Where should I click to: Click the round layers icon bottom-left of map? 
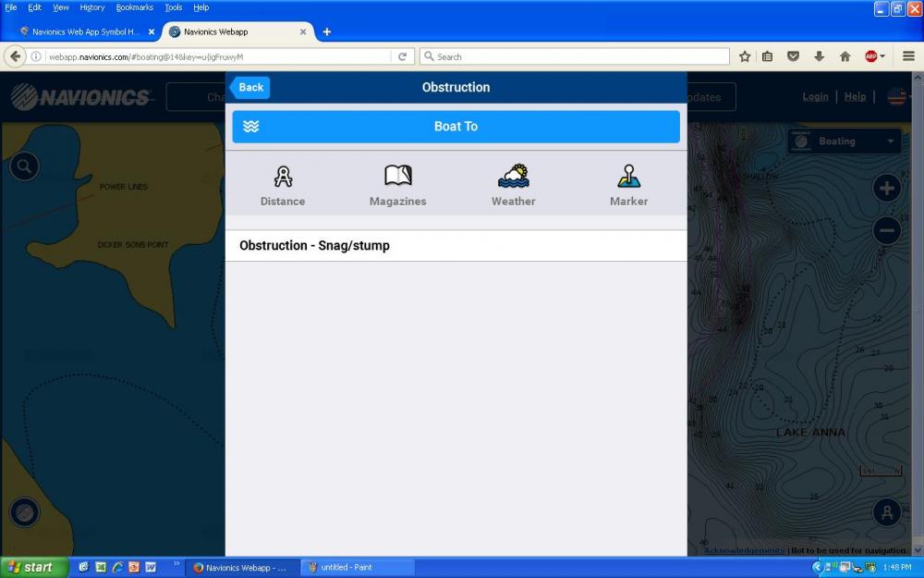click(x=24, y=512)
